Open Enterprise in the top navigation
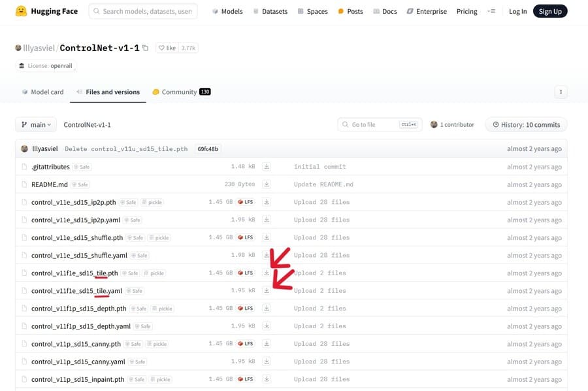The image size is (588, 391). 427,11
